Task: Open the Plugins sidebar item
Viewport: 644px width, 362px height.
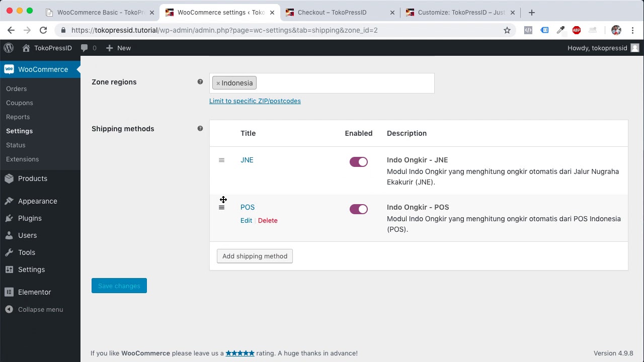Action: (30, 218)
